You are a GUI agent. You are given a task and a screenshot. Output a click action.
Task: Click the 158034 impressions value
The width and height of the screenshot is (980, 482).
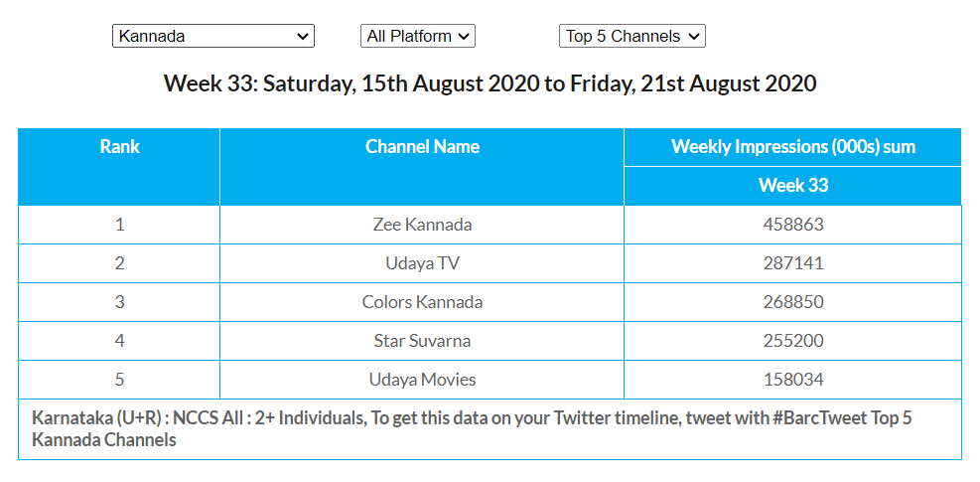(x=792, y=380)
